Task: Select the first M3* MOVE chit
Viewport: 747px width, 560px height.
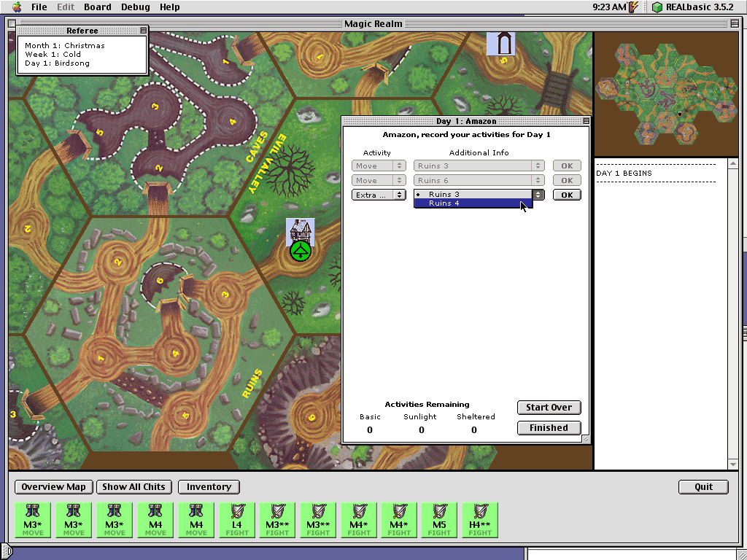Action: [33, 520]
